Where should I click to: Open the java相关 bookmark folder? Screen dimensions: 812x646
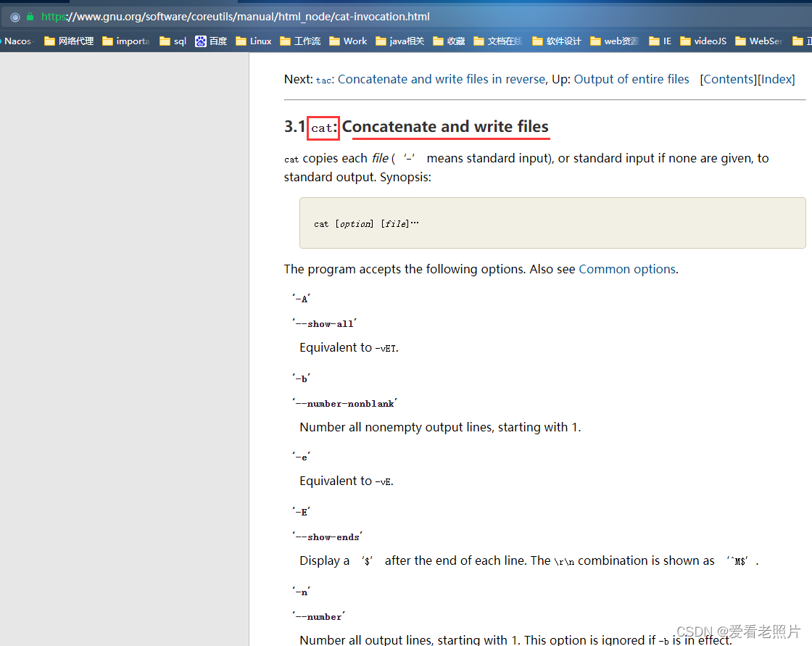click(x=399, y=41)
